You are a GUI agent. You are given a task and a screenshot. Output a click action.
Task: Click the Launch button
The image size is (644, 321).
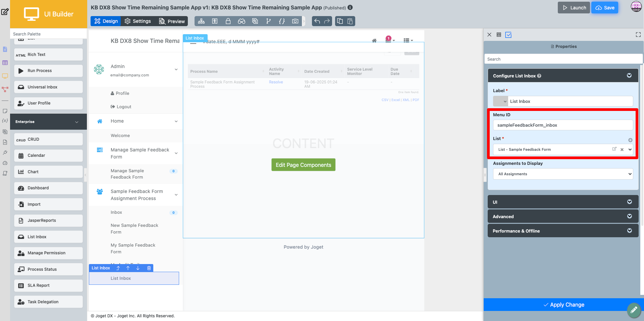tap(574, 8)
